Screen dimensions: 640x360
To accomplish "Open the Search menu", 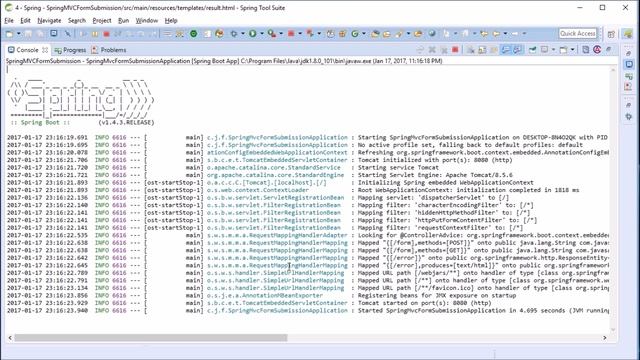I will (77, 20).
